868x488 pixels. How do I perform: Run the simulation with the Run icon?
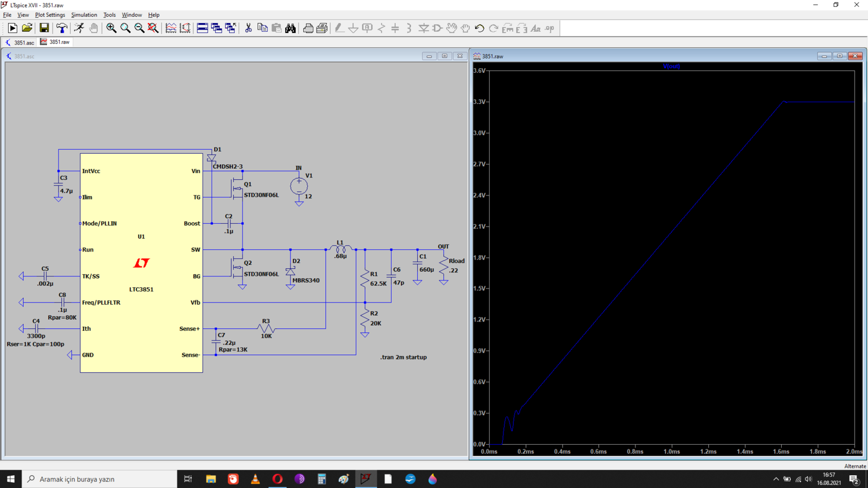(x=12, y=28)
